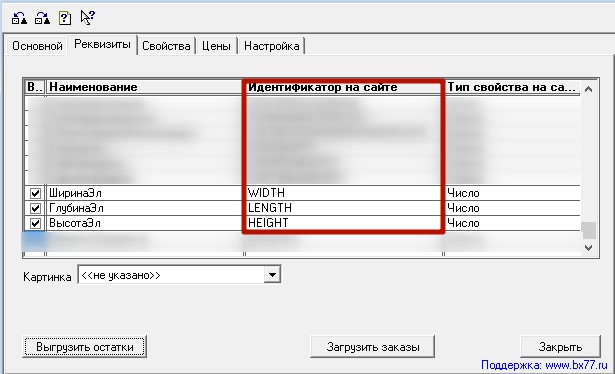Click the table scrollbar up arrow
The width and height of the screenshot is (615, 374).
[588, 89]
